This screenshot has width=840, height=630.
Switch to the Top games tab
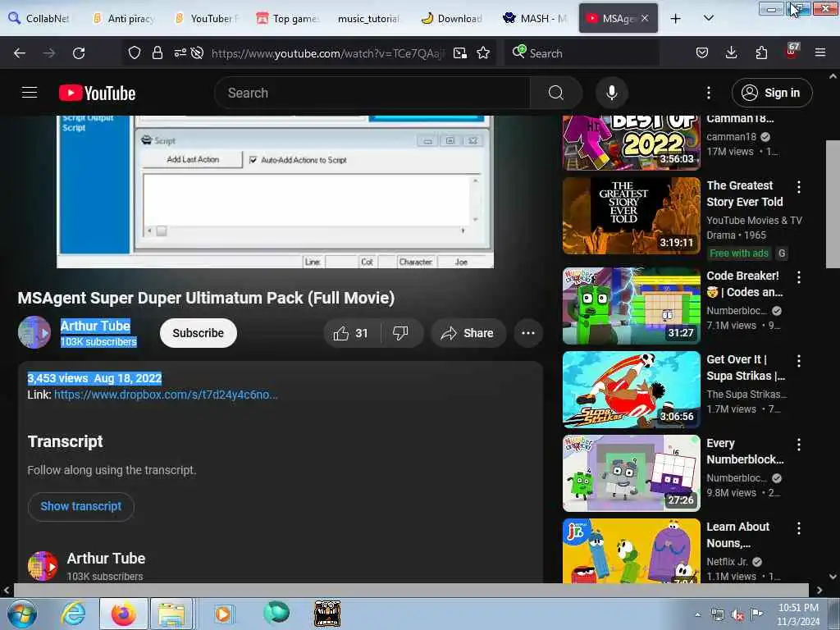tap(288, 18)
